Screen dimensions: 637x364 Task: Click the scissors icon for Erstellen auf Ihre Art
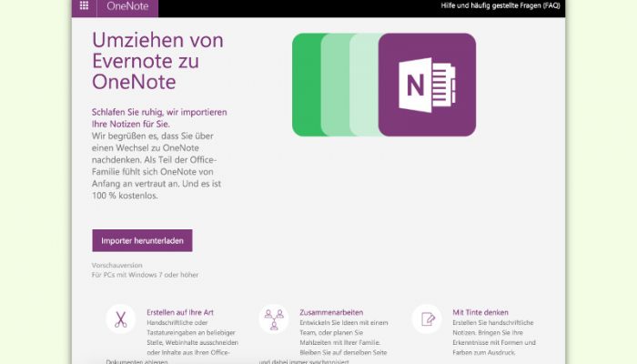click(x=121, y=318)
